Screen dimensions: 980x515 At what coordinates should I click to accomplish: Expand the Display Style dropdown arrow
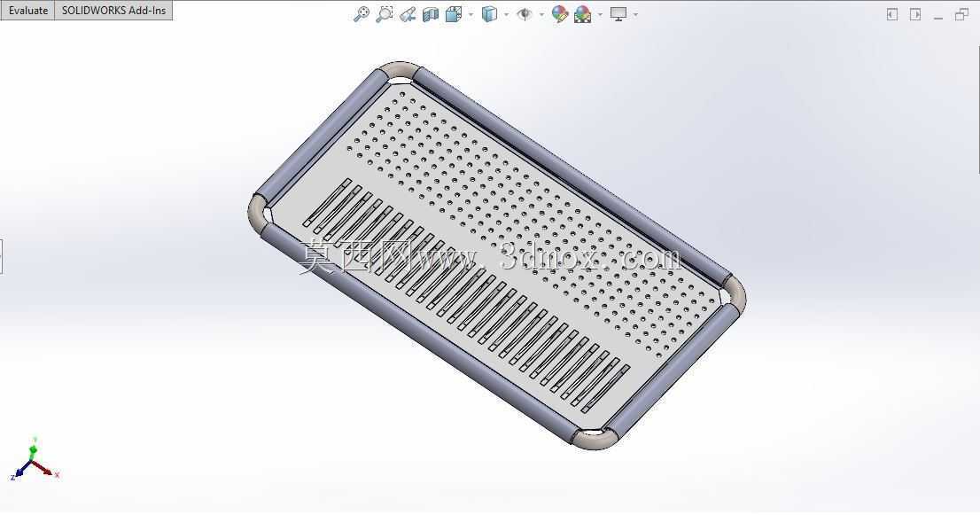pyautogui.click(x=506, y=14)
